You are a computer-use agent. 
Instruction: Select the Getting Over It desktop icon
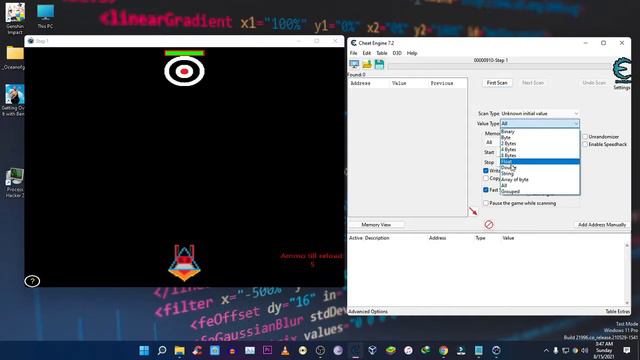point(14,100)
